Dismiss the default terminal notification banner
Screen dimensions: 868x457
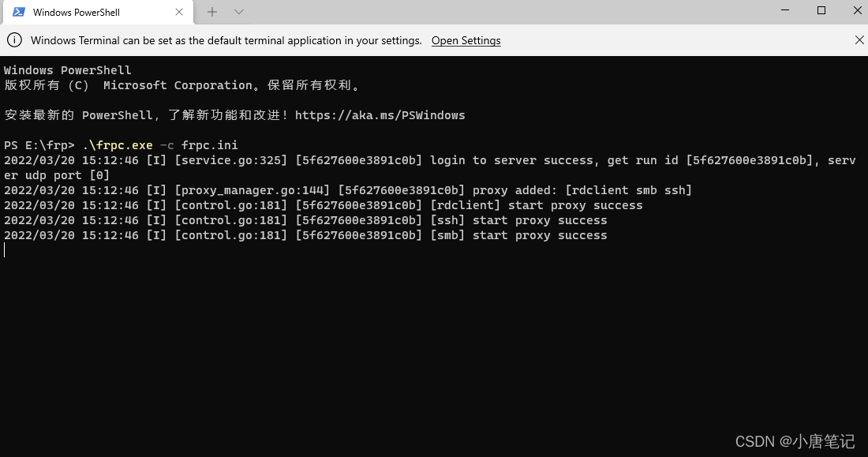[857, 39]
